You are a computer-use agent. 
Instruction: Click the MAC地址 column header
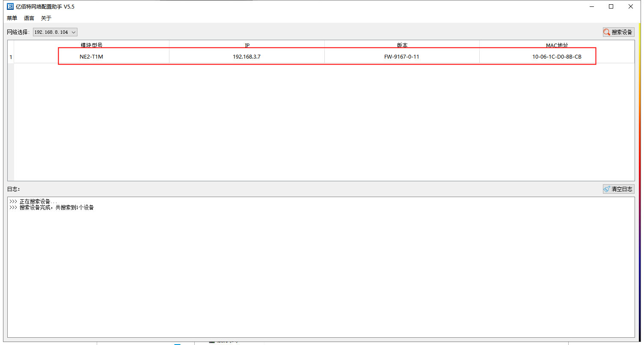coord(557,45)
